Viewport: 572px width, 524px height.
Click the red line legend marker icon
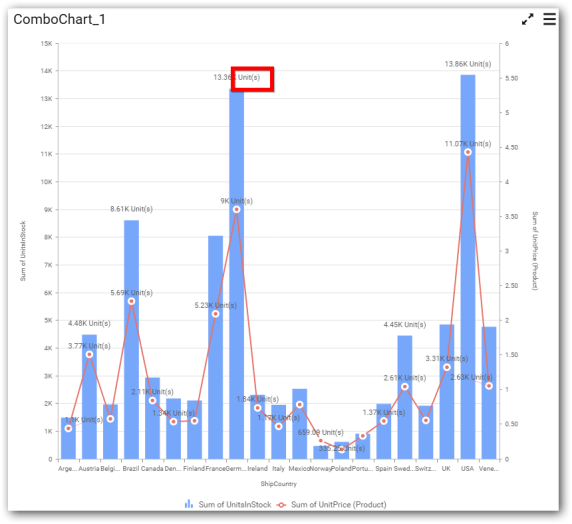click(x=281, y=505)
